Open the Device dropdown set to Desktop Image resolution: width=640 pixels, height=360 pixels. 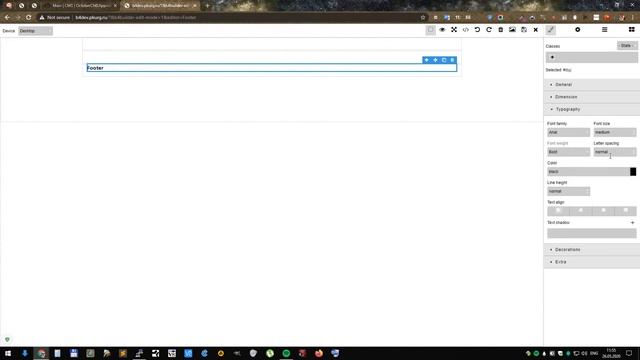coord(36,31)
